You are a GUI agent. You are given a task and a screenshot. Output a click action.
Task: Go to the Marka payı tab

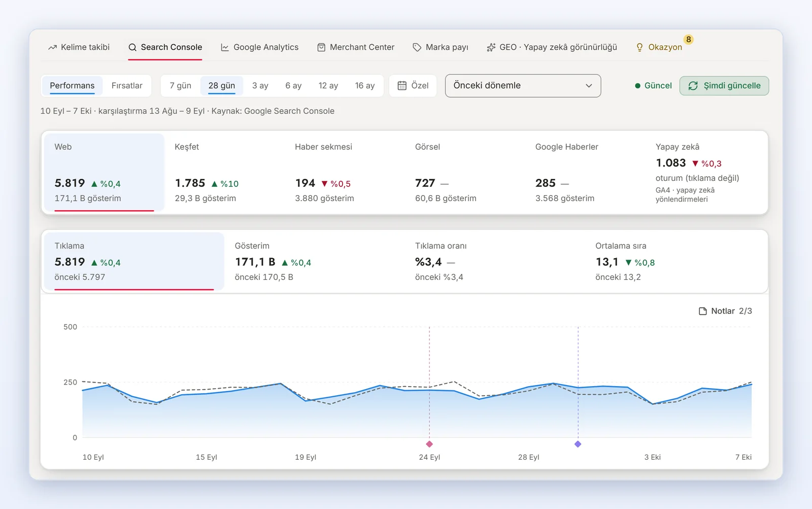[441, 47]
